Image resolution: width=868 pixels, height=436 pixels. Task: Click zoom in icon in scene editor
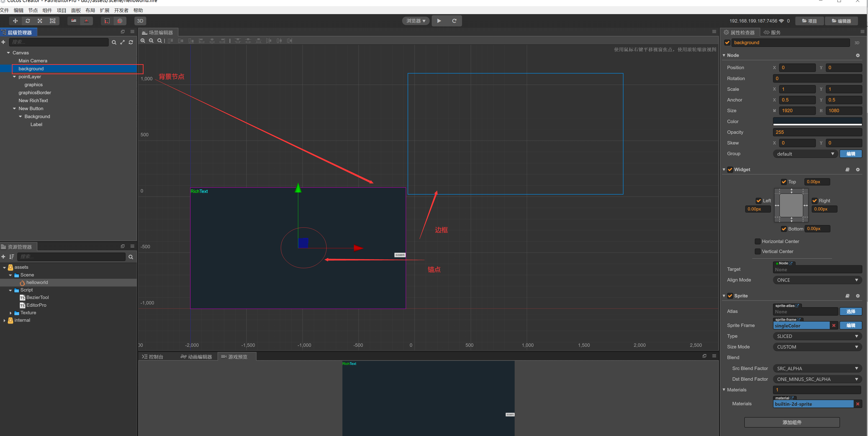point(143,41)
